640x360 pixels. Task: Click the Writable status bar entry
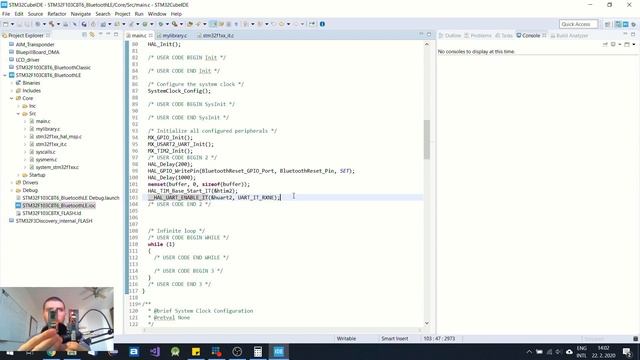pos(346,339)
